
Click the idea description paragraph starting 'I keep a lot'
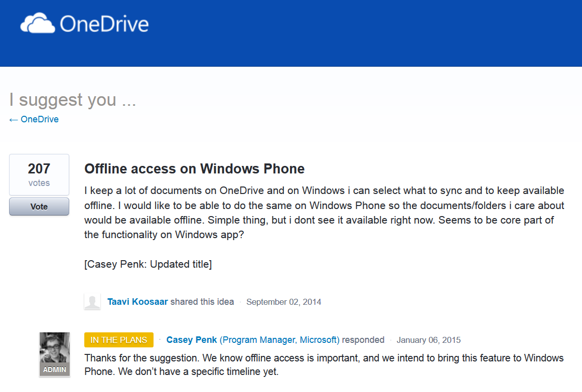(x=325, y=213)
